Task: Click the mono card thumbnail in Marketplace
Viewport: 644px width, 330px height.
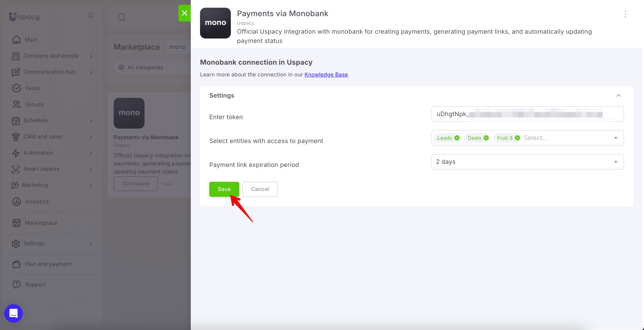Action: tap(129, 113)
